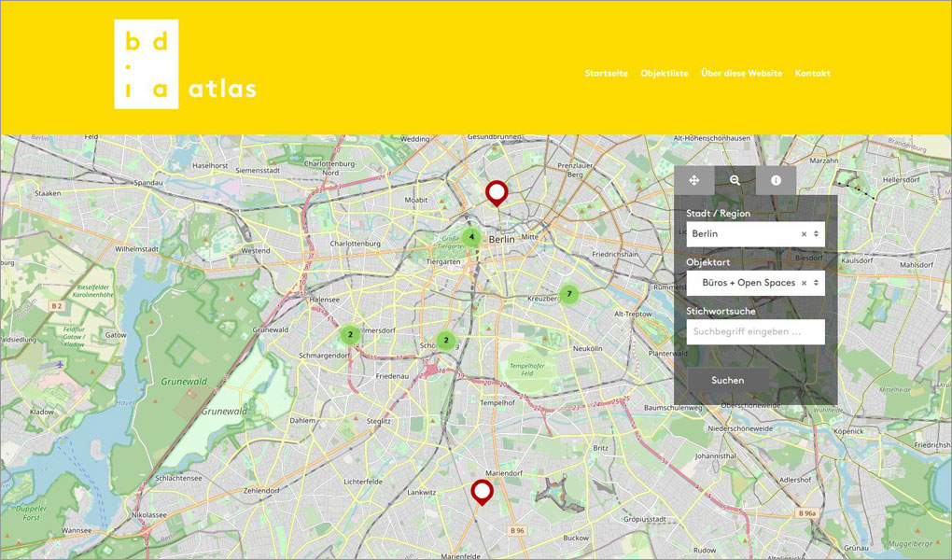The image size is (952, 560).
Task: Expand the cluster marker with 4
Action: click(471, 237)
